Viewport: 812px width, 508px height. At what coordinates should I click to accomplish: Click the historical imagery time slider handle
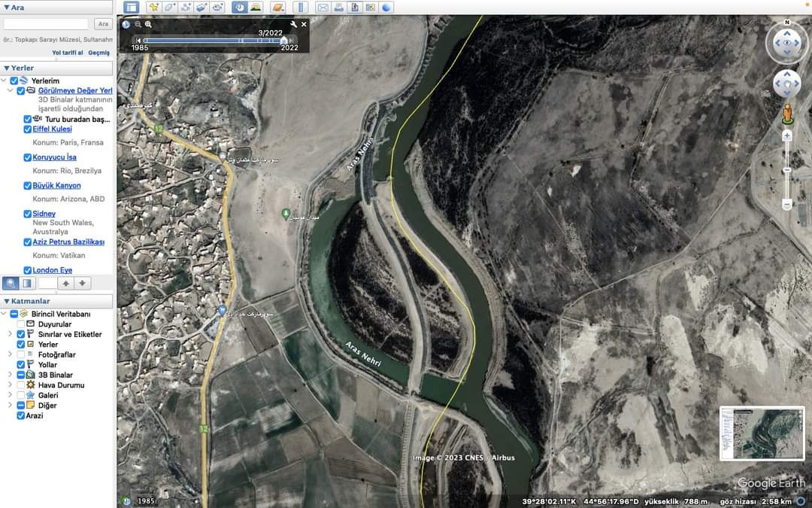[284, 41]
